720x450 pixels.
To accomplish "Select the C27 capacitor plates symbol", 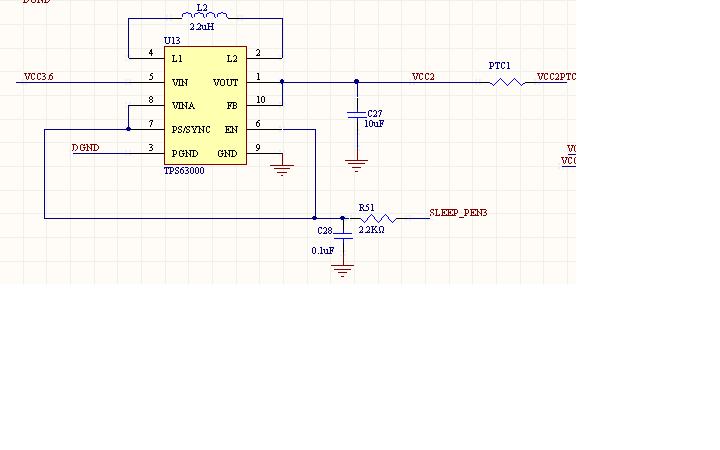I will [357, 114].
